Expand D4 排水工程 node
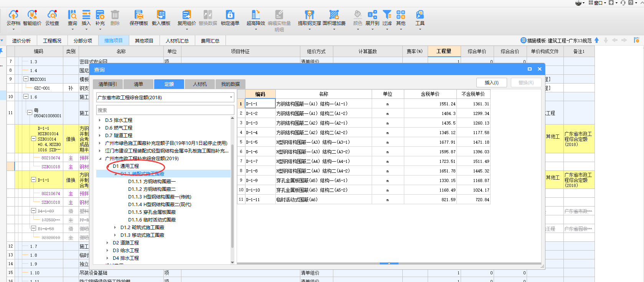 point(107,258)
